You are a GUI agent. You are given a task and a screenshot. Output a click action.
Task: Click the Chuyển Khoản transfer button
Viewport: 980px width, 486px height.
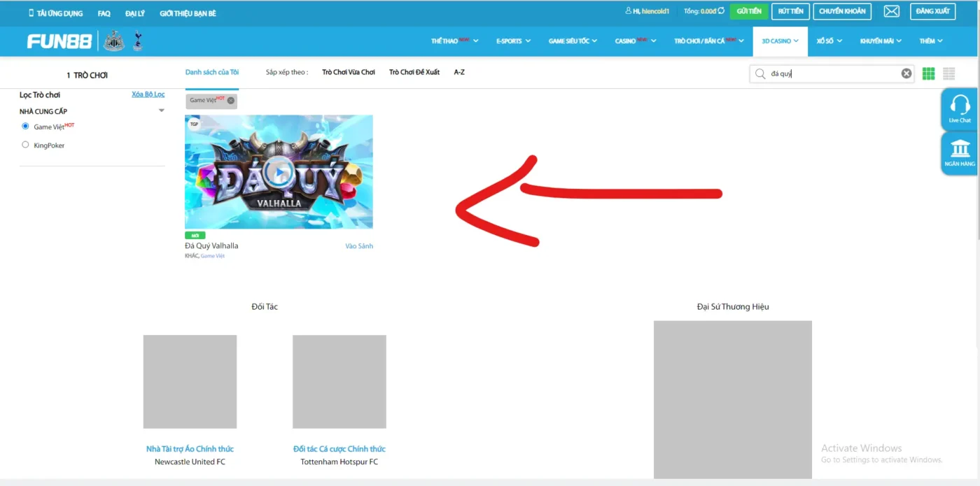tap(842, 11)
